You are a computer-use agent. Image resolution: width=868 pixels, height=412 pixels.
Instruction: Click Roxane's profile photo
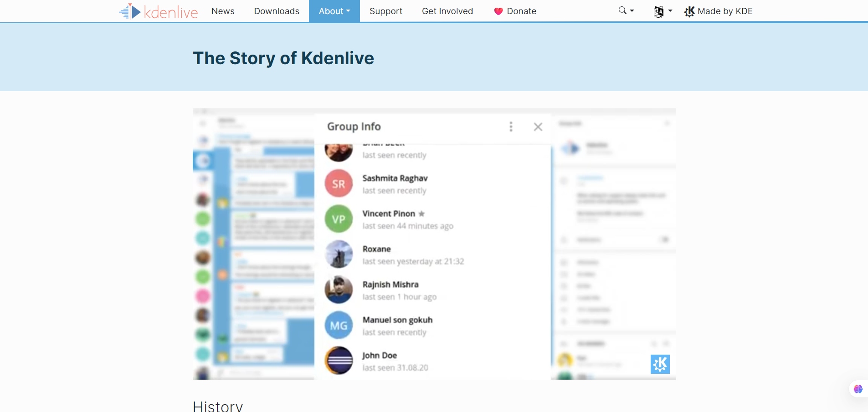pyautogui.click(x=339, y=254)
